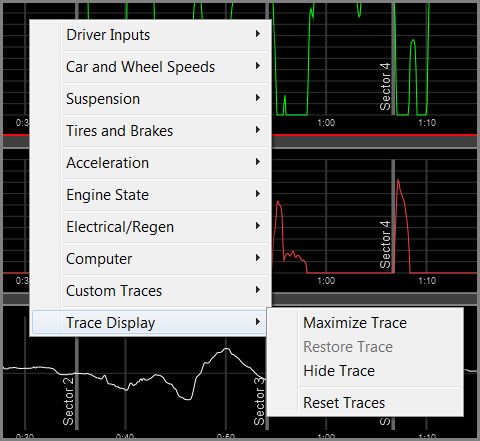
Task: Open the Driver Inputs submenu
Action: pos(151,35)
